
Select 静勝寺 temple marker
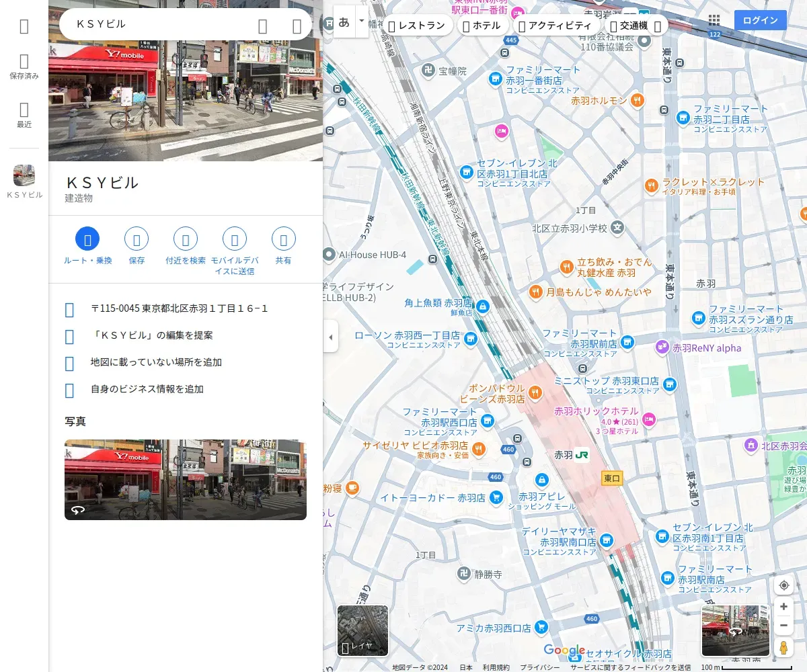click(463, 574)
